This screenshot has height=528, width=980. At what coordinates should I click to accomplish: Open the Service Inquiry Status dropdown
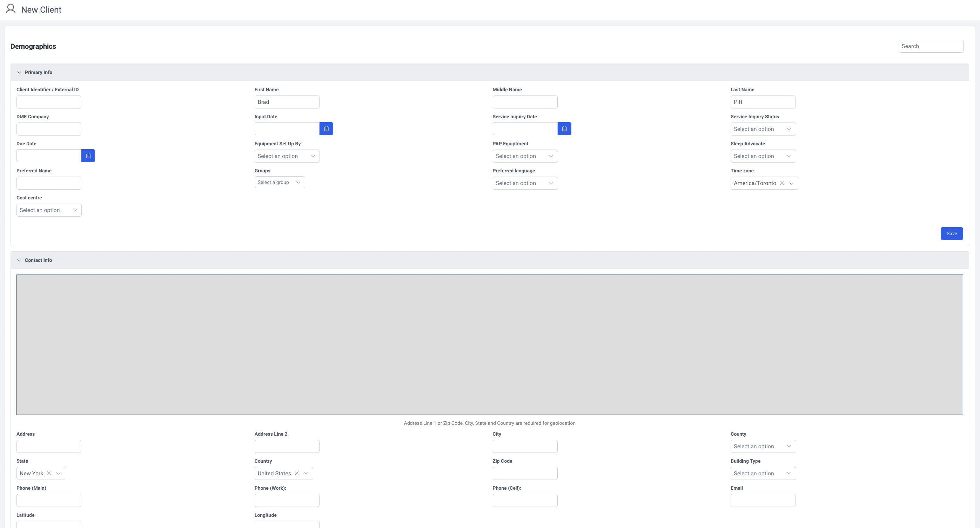[x=763, y=129]
